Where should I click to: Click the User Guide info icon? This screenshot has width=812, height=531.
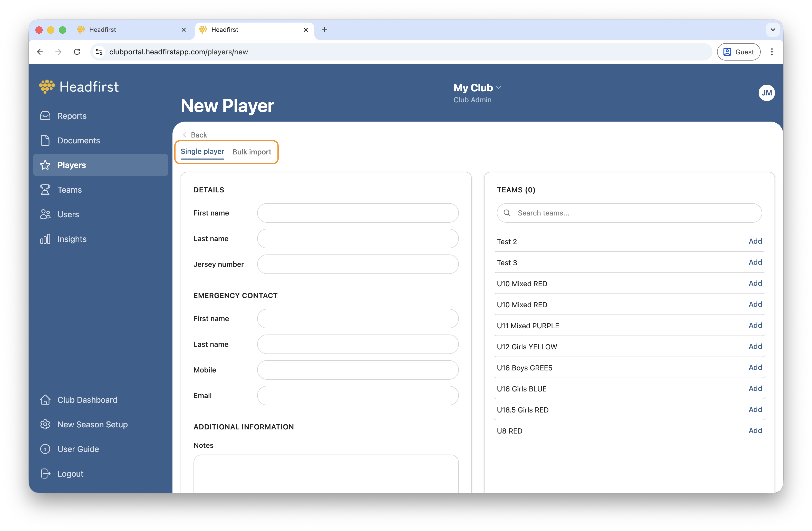[45, 449]
